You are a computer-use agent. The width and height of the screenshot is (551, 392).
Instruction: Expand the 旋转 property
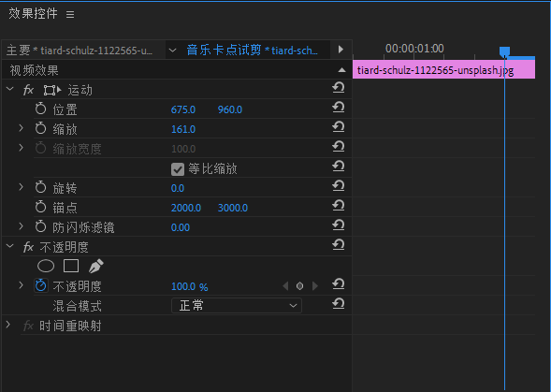pos(22,187)
